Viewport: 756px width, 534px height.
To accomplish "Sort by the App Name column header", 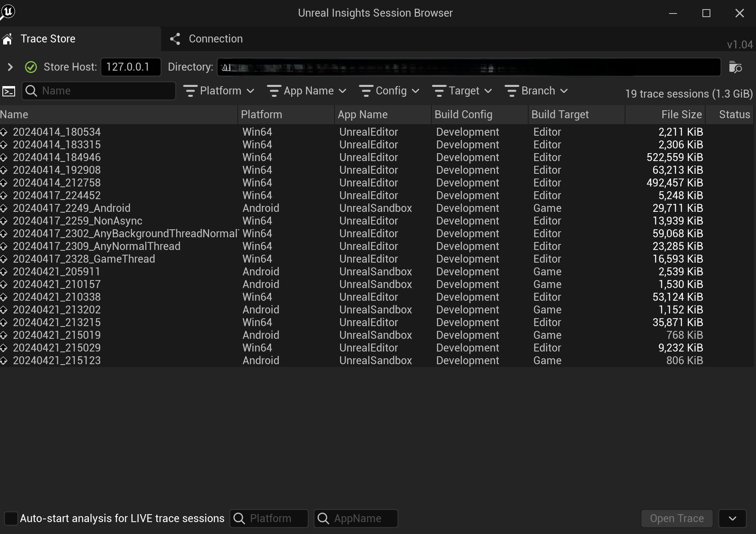I will (383, 115).
